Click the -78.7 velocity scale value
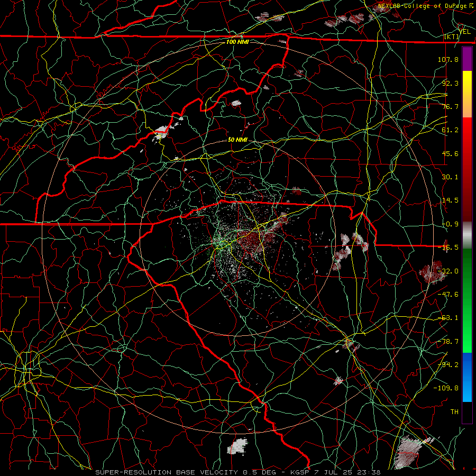 tap(448, 342)
